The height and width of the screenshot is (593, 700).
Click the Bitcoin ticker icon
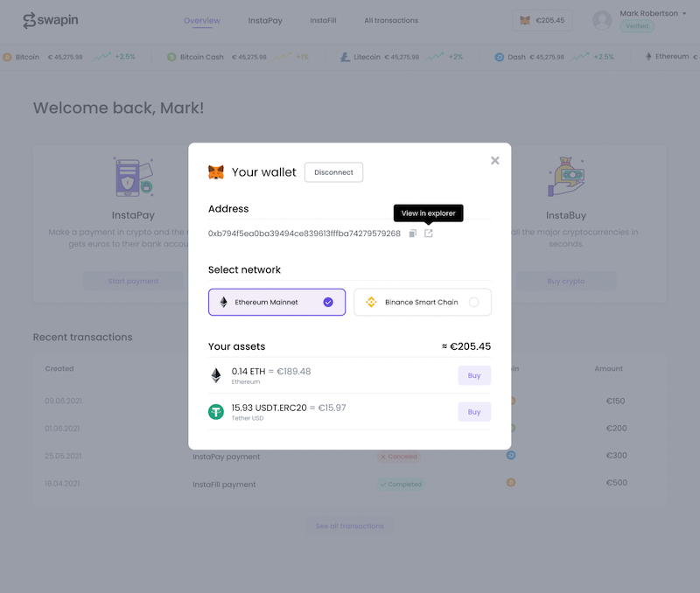point(7,57)
